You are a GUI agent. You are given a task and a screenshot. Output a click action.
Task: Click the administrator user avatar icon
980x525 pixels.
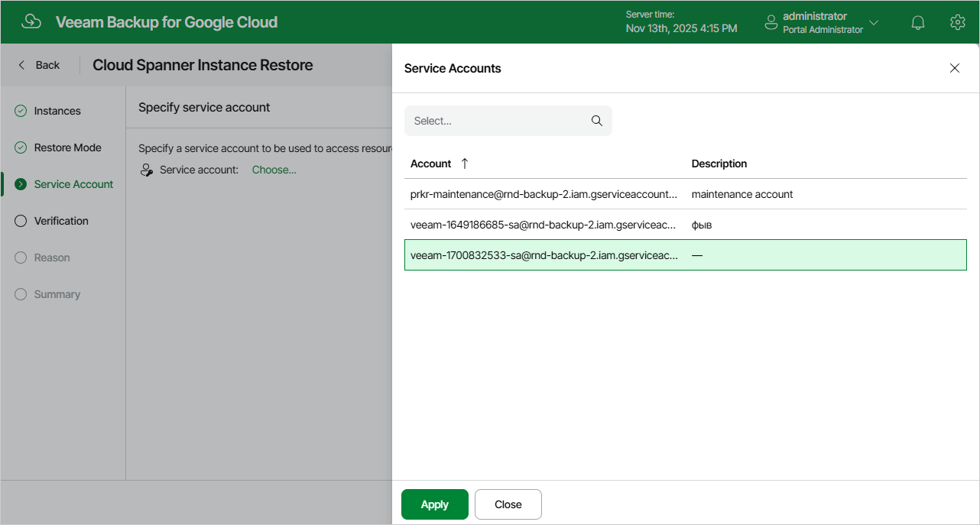pyautogui.click(x=771, y=23)
